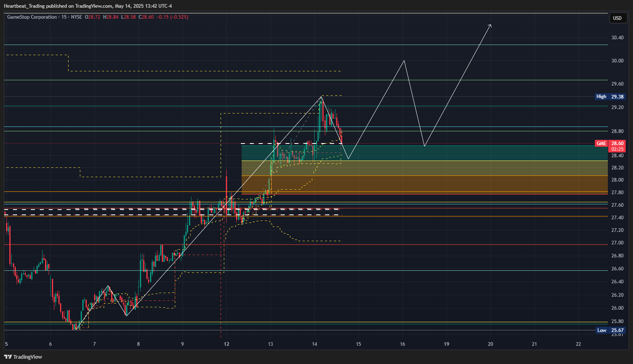Click the 27.20 price axis label
The height and width of the screenshot is (364, 633).
617,230
